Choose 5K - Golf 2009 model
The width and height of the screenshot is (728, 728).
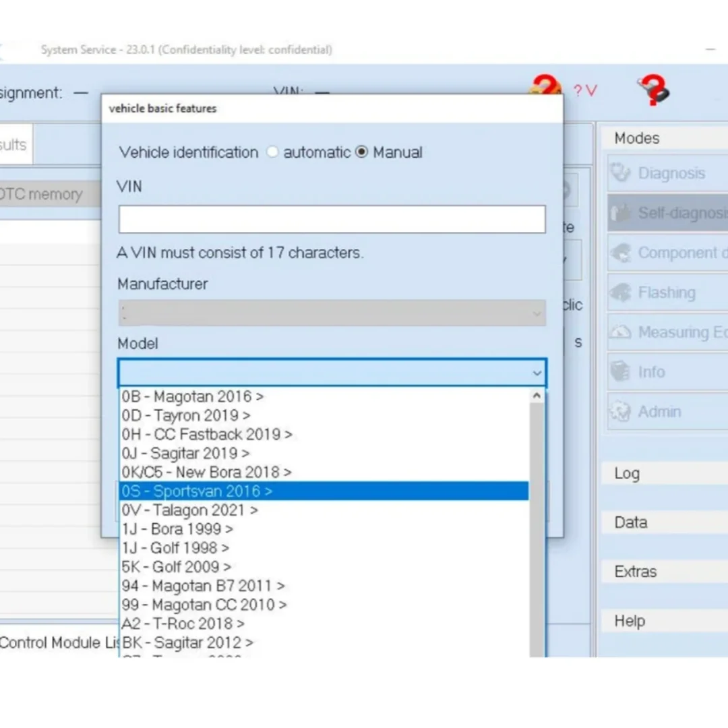pos(324,567)
